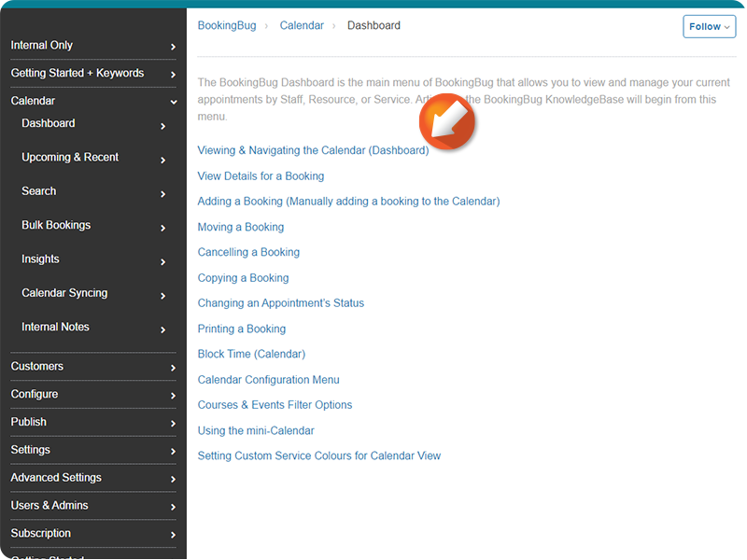
Task: Open the Follow dropdown button
Action: pyautogui.click(x=709, y=27)
